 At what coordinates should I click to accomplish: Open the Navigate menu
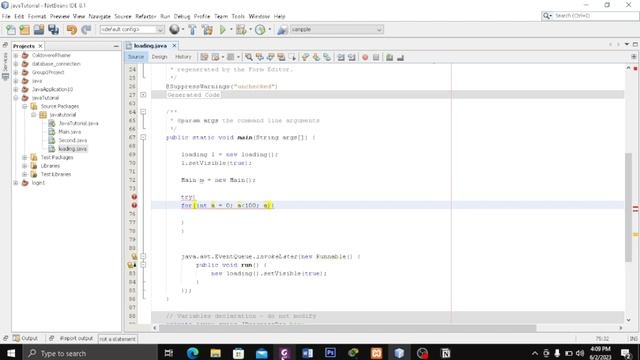coord(100,16)
